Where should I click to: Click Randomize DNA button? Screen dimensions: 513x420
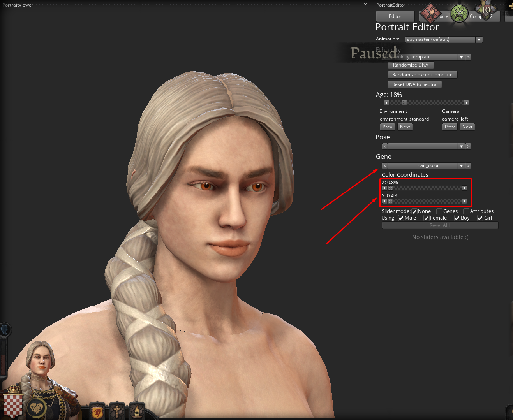point(411,65)
